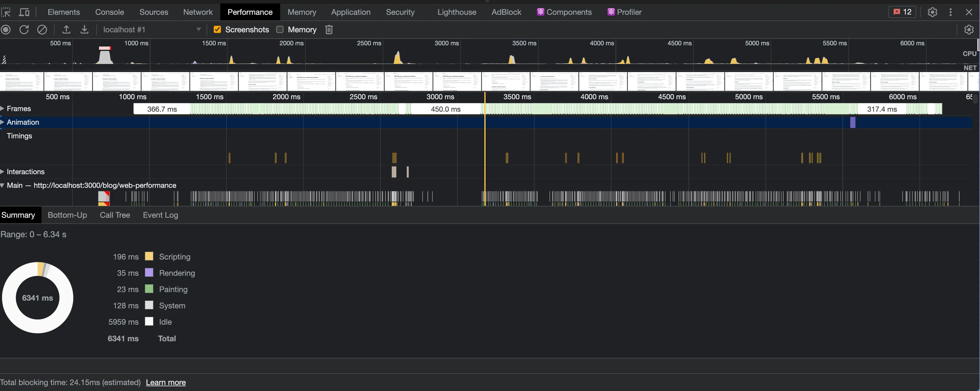980x391 pixels.
Task: Open the Sources tab
Action: point(154,12)
